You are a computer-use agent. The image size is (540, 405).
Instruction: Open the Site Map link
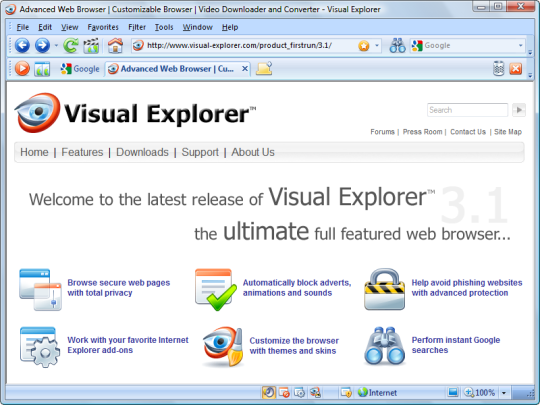click(x=508, y=132)
